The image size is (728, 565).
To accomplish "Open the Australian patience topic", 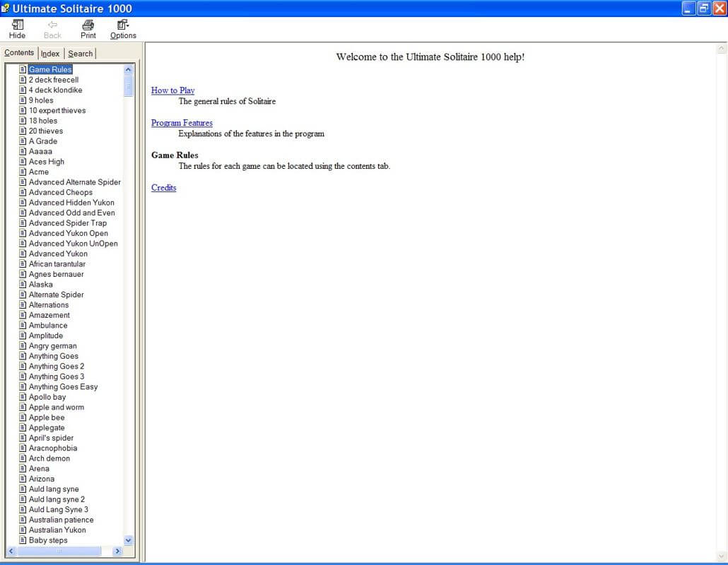I will 61,519.
